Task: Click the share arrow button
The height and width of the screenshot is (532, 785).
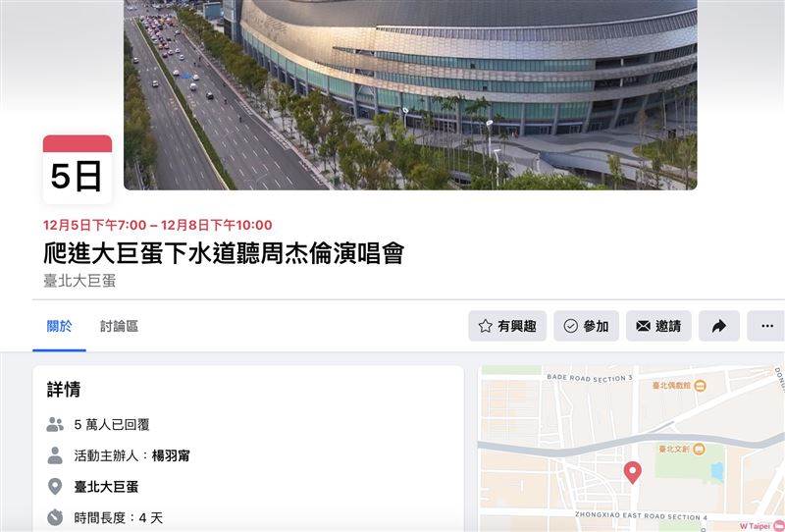Action: pyautogui.click(x=719, y=326)
